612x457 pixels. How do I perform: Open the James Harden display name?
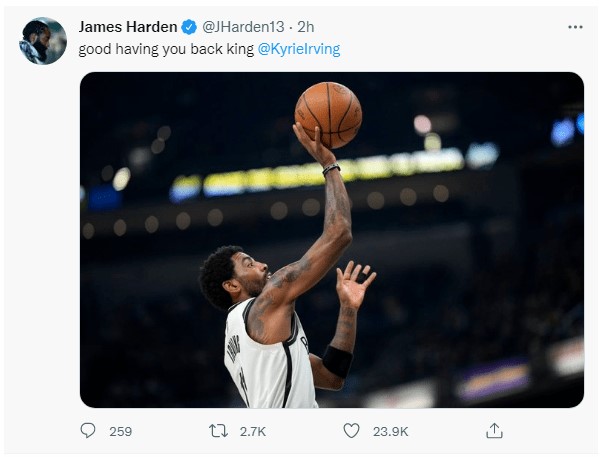[x=127, y=27]
